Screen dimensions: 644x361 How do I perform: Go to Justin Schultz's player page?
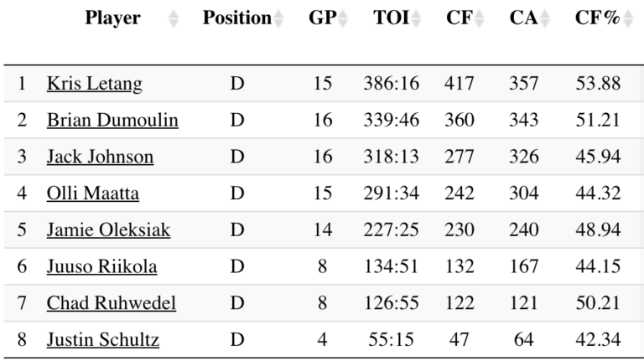pyautogui.click(x=103, y=340)
